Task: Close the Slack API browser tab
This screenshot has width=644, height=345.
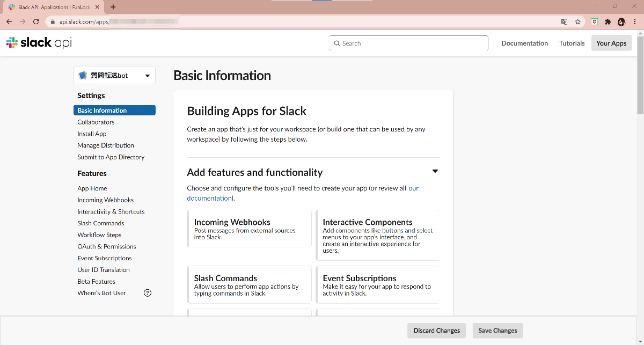Action: 98,7
